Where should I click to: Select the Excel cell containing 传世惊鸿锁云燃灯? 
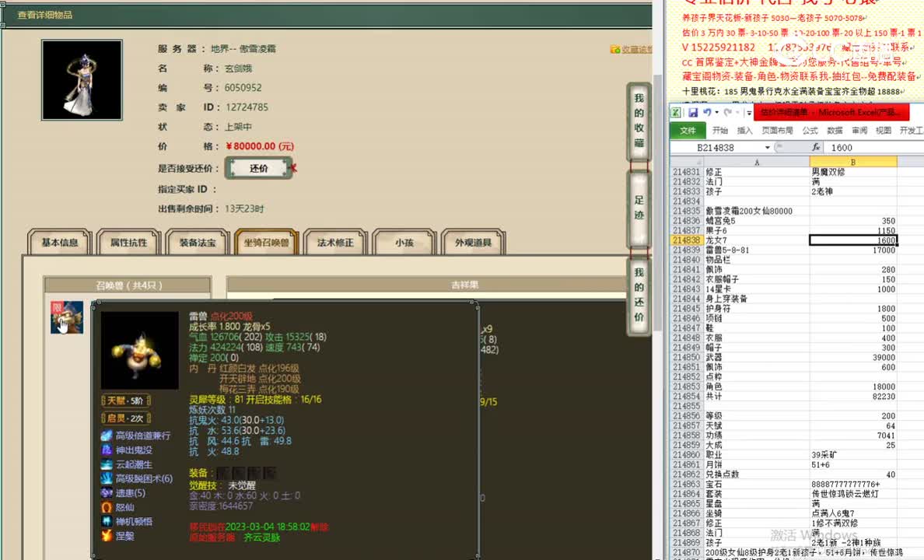(853, 494)
